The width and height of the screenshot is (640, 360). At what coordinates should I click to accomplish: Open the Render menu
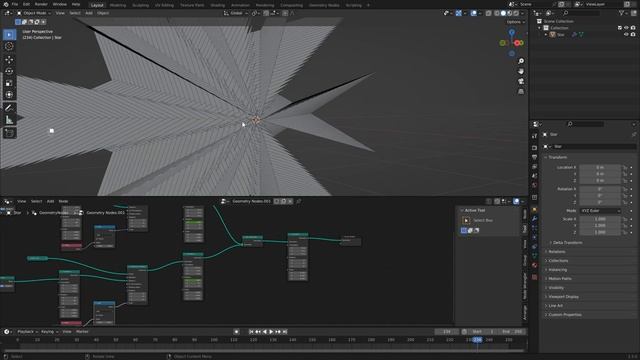(x=41, y=4)
